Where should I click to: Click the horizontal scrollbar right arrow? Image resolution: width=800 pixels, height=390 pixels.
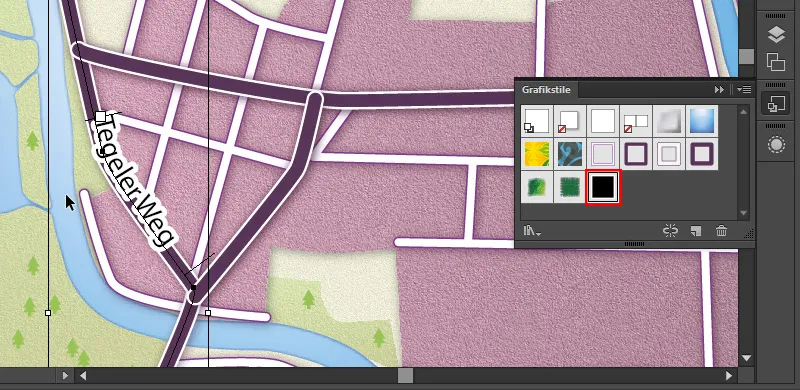click(x=729, y=376)
